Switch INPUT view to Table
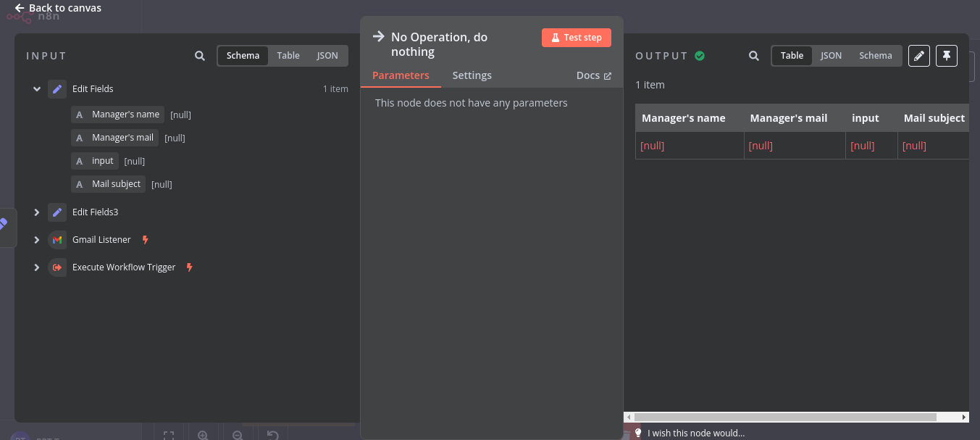 (288, 56)
